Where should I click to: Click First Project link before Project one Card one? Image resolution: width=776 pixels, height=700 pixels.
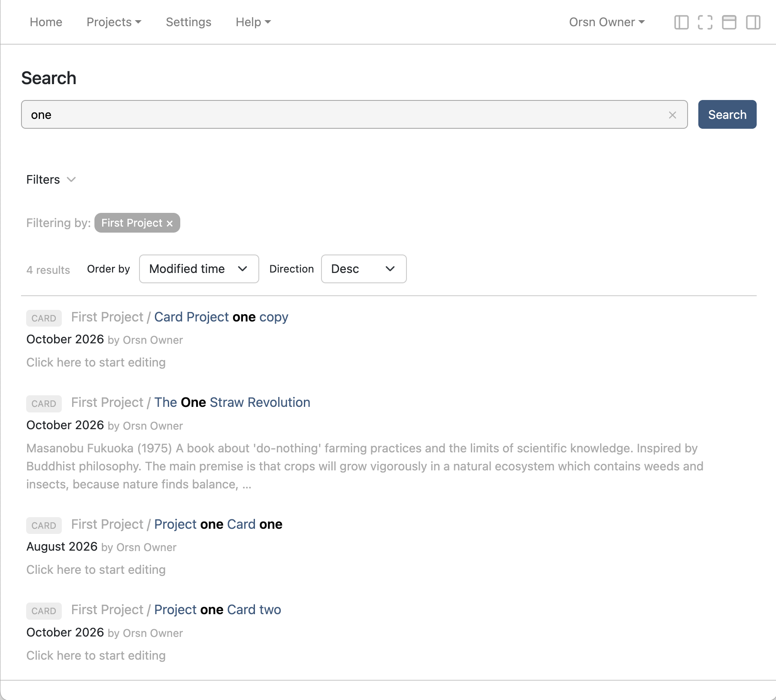(107, 524)
